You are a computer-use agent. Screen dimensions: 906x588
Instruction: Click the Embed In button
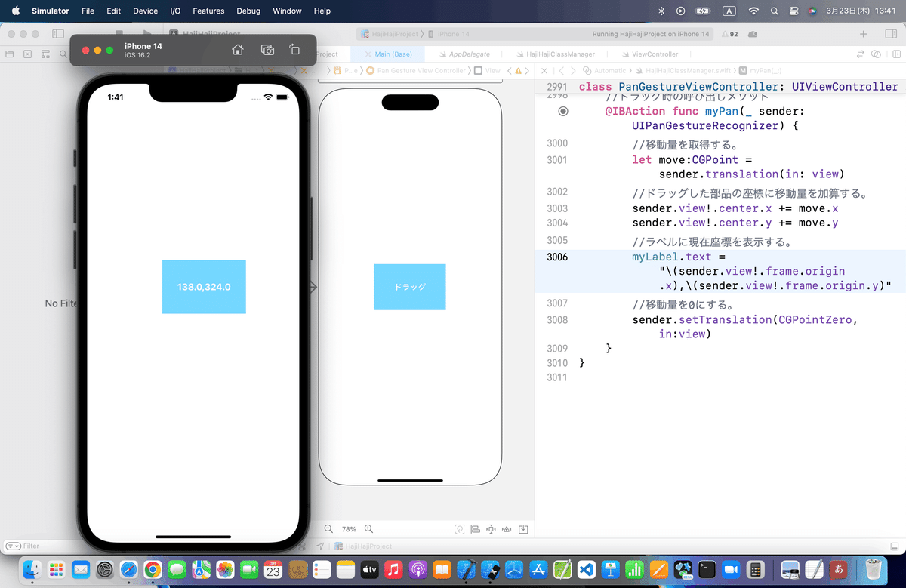point(523,529)
